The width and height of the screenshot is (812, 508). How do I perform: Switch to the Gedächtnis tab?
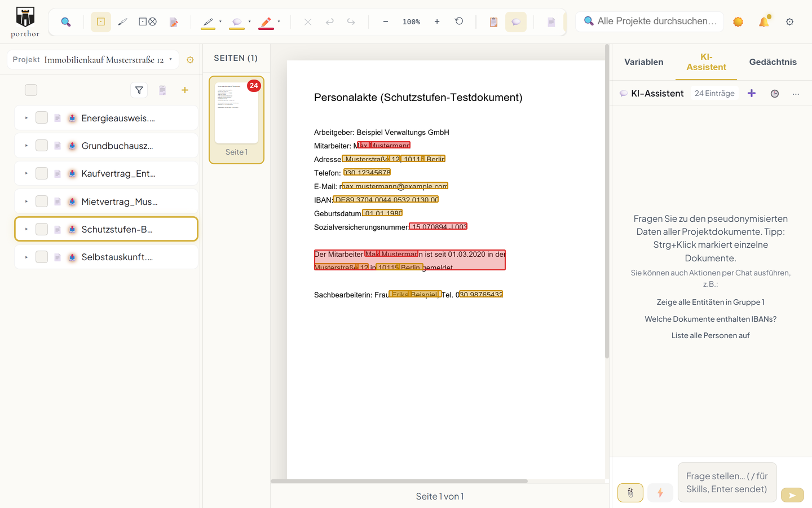point(773,62)
